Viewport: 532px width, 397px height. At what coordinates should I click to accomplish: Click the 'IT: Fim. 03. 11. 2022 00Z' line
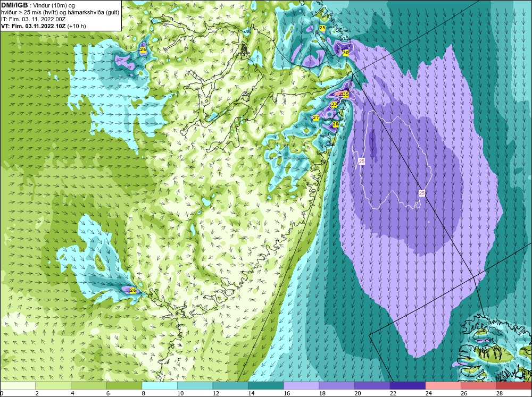tap(33, 19)
